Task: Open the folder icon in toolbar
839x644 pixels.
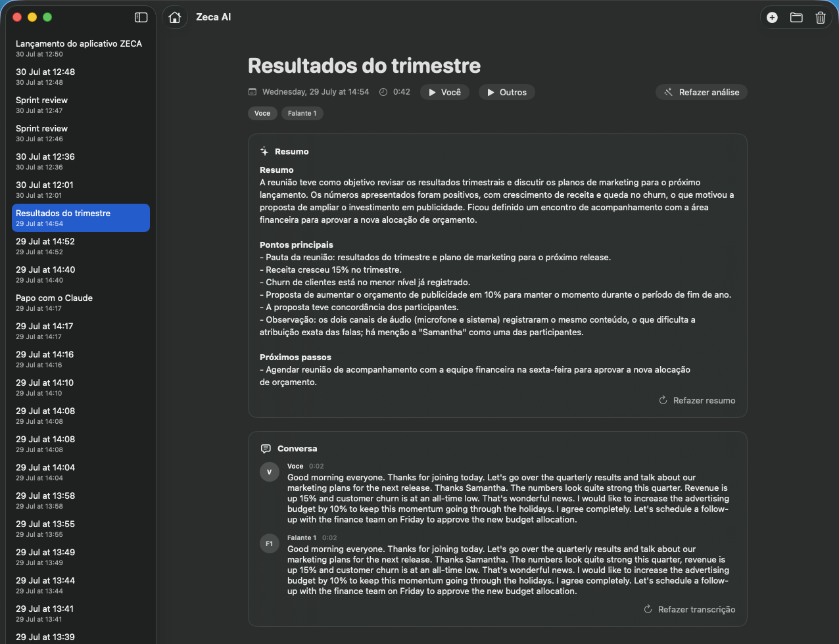Action: (796, 18)
